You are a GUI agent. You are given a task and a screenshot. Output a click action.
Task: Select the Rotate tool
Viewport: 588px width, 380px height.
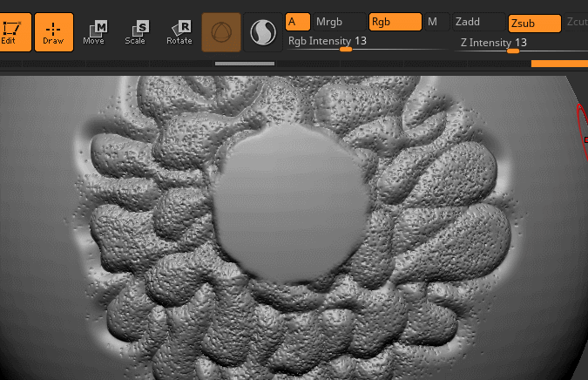pos(179,32)
